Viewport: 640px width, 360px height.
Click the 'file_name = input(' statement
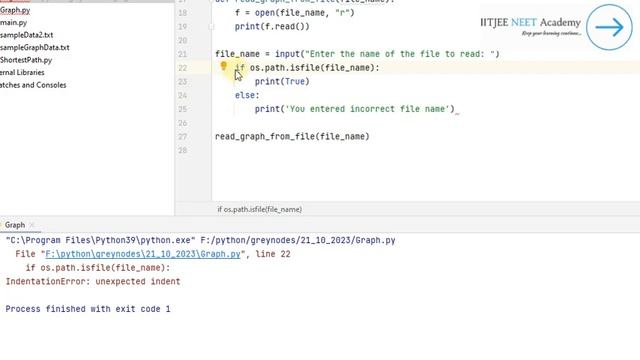coord(260,54)
